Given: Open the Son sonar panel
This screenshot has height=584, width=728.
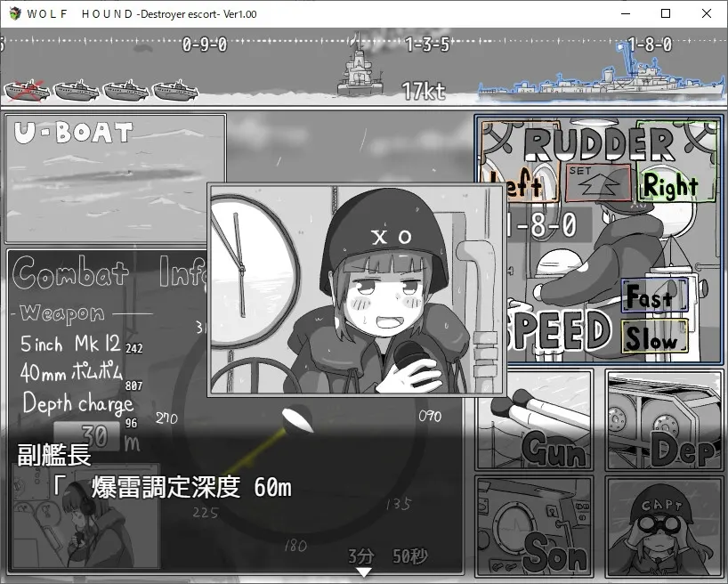Looking at the screenshot, I should click(x=535, y=526).
